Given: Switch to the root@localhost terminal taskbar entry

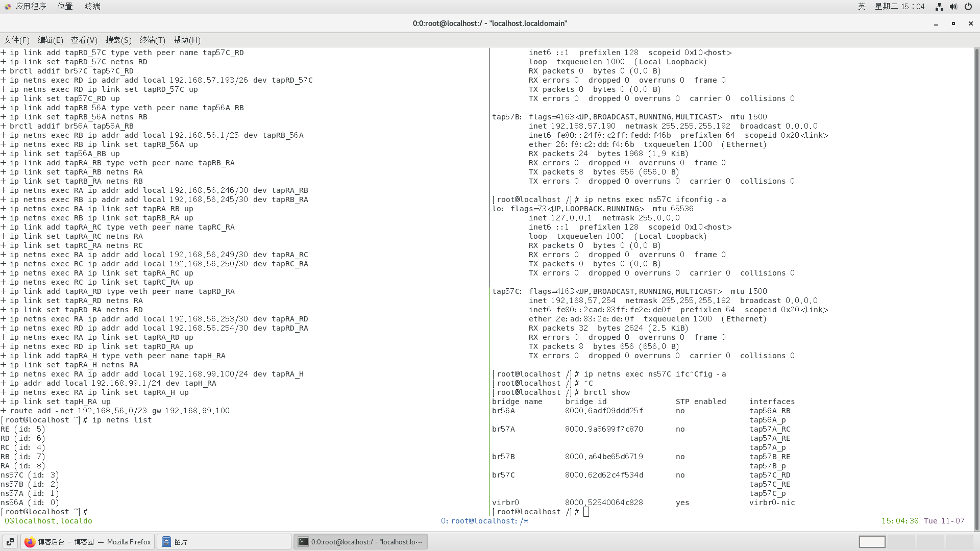Looking at the screenshot, I should click(360, 542).
